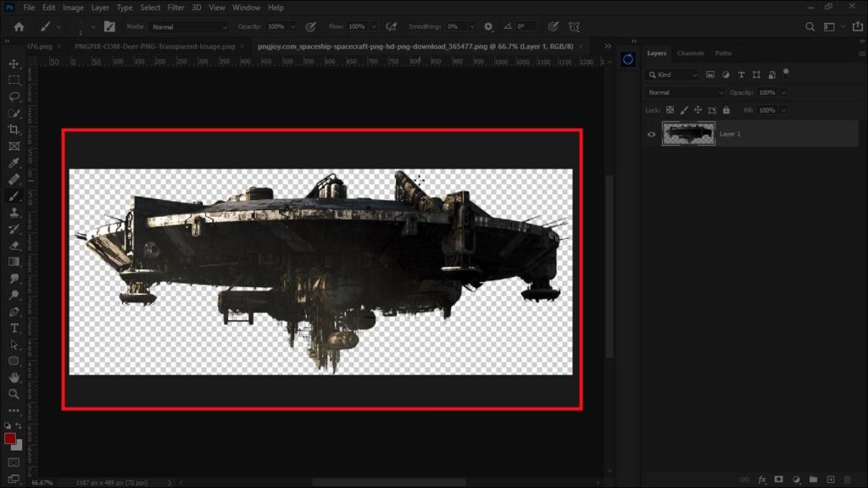The image size is (868, 488).
Task: Select the Horizontal Type tool
Action: pos(14,328)
